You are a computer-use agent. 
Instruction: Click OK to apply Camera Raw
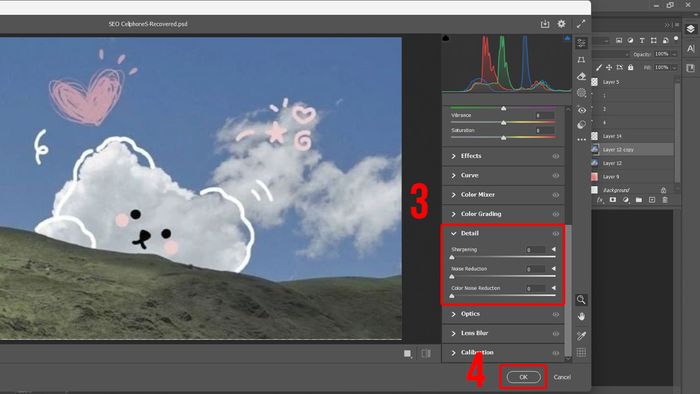[x=524, y=377]
